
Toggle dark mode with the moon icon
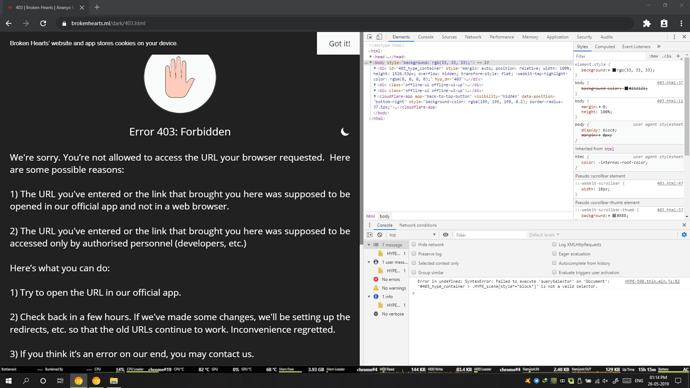point(345,132)
